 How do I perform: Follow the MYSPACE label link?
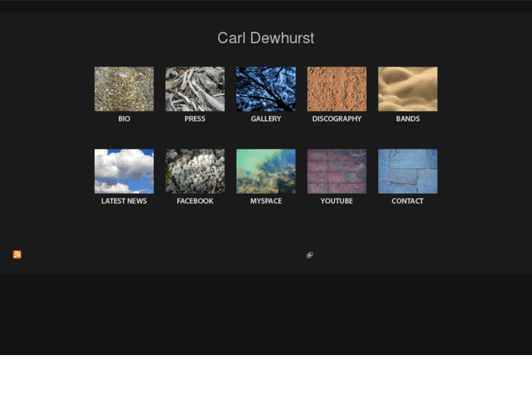click(266, 201)
